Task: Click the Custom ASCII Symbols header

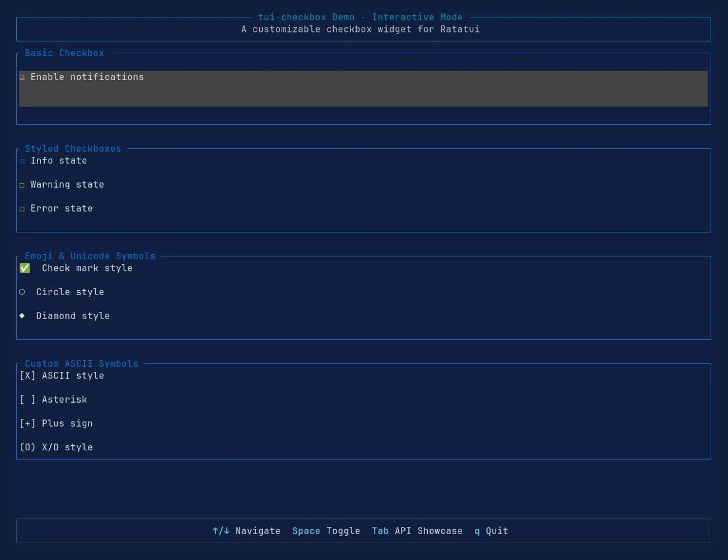Action: [81, 363]
